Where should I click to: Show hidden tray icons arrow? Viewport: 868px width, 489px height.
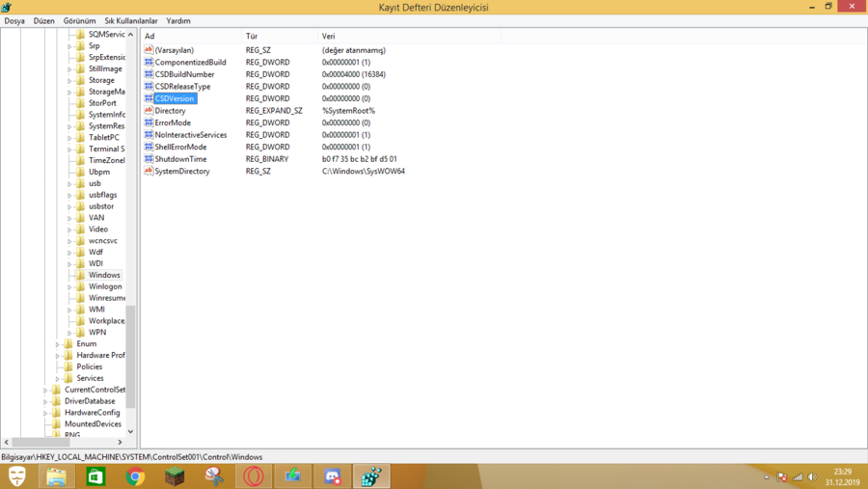[x=767, y=476]
